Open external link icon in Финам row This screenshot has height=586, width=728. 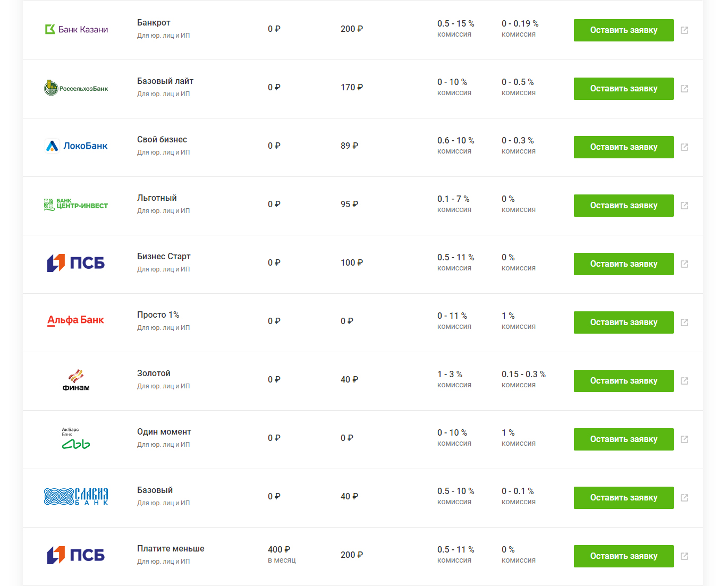684,381
